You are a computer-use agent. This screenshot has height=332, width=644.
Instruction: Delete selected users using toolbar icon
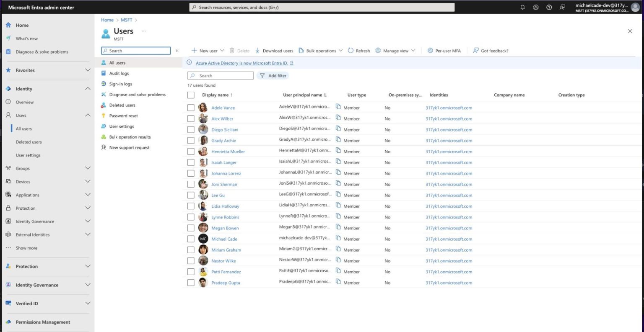(240, 50)
